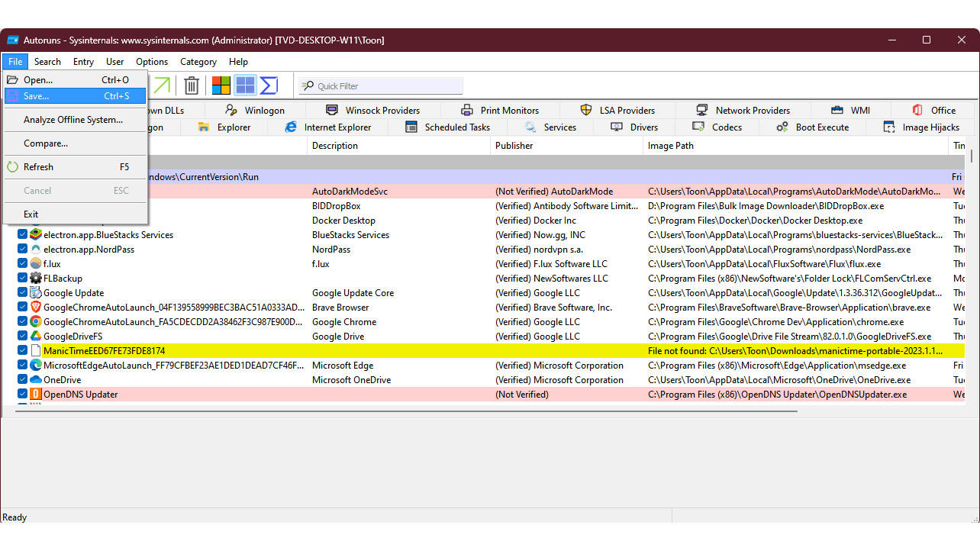Viewport: 980px width, 551px height.
Task: Click the File not found path for ManicTime
Action: coord(795,351)
